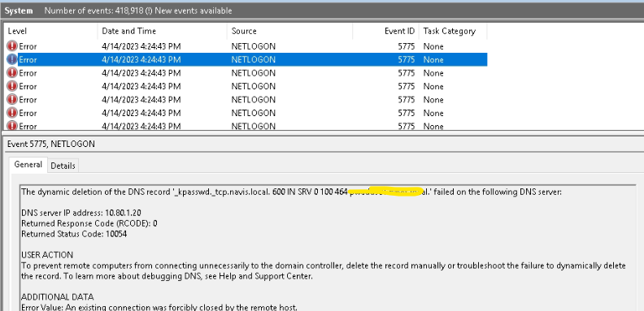Click the 'To prevent remote computers' paragraph
This screenshot has height=311, width=644.
coord(324,270)
